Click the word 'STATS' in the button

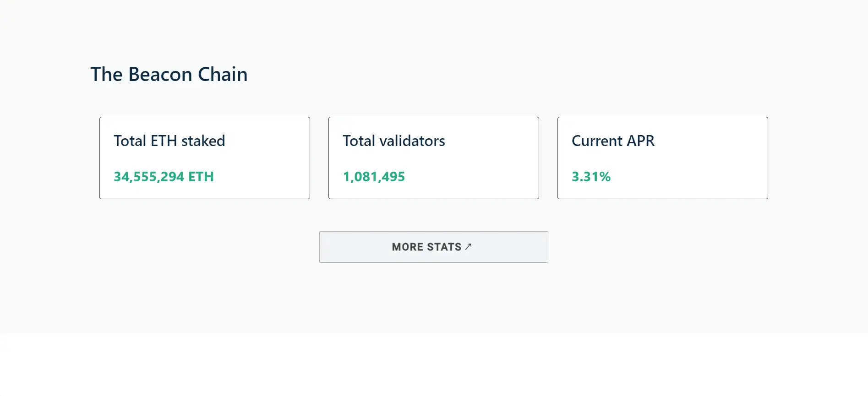coord(444,247)
